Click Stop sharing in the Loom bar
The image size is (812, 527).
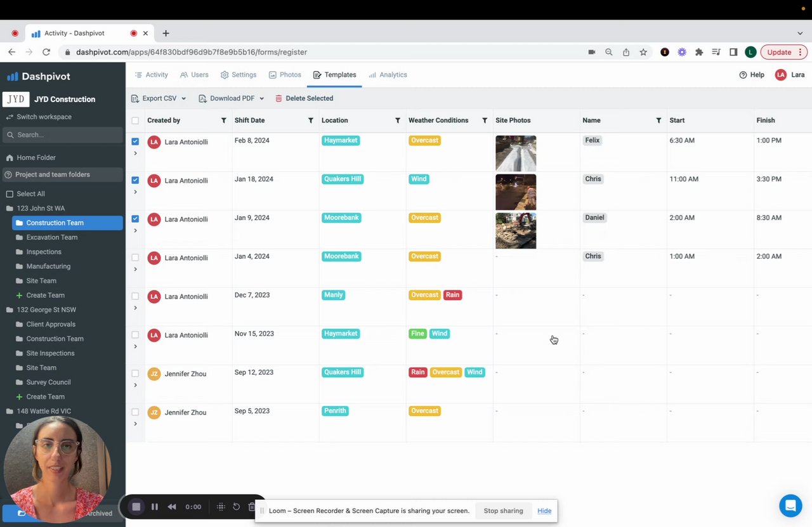point(504,511)
